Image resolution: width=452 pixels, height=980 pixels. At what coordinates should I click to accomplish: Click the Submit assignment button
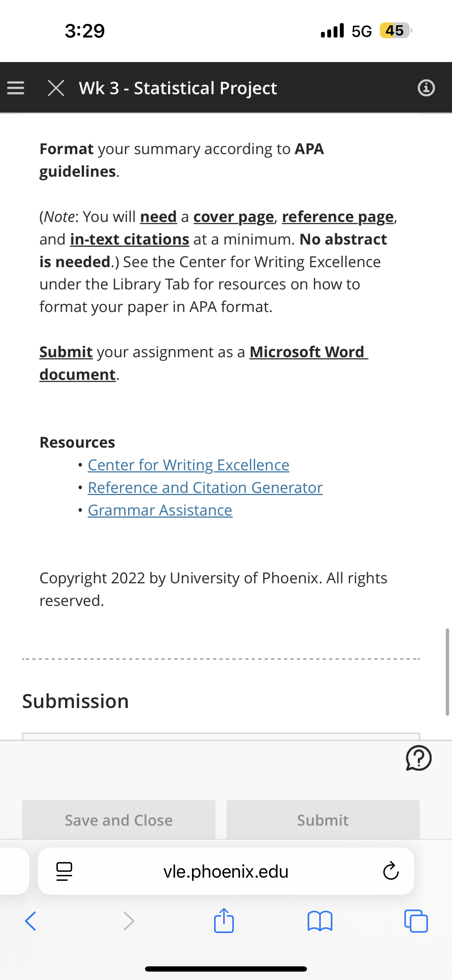point(323,820)
